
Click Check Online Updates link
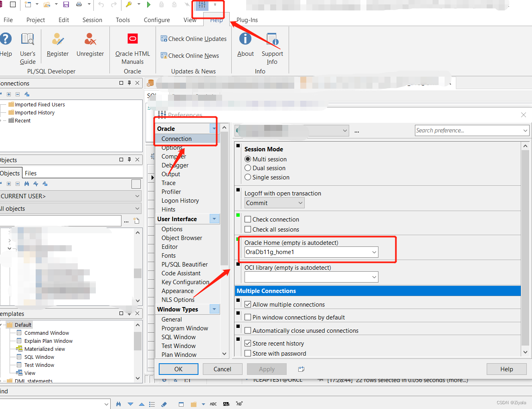(194, 39)
